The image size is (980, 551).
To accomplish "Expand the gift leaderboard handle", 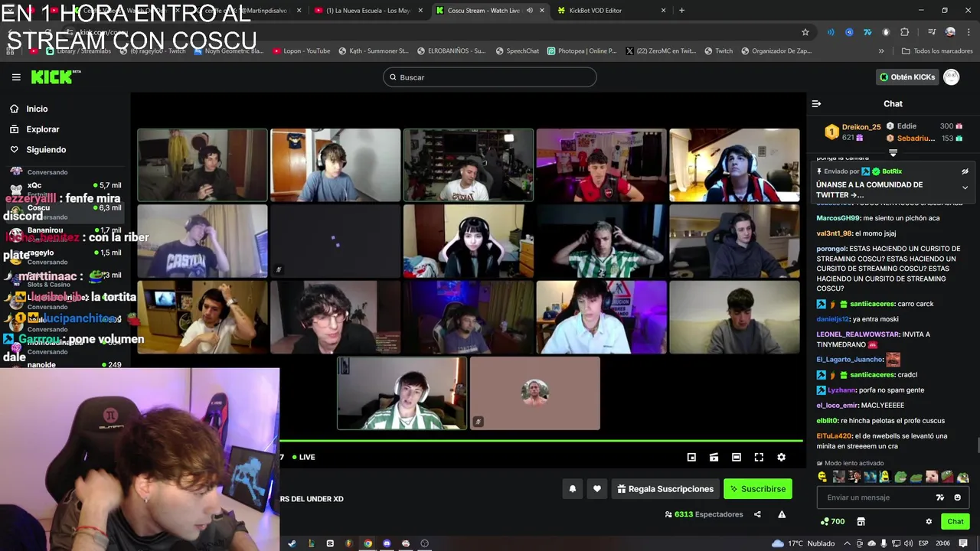I will (x=893, y=153).
